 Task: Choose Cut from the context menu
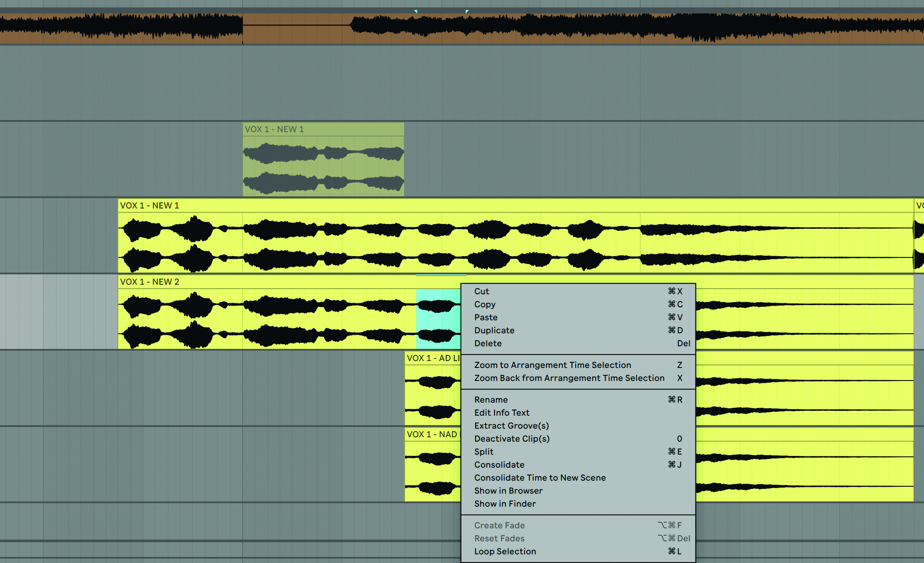click(x=578, y=291)
